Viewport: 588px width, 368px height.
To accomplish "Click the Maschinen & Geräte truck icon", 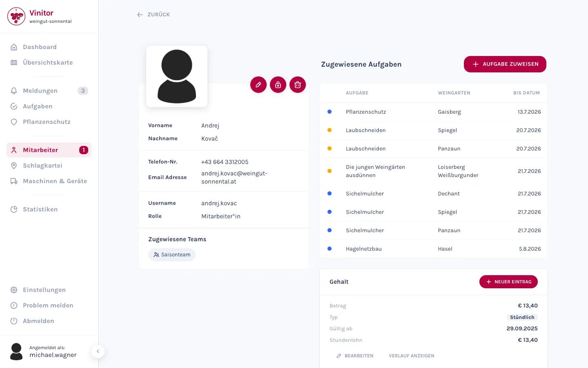I will pos(14,181).
